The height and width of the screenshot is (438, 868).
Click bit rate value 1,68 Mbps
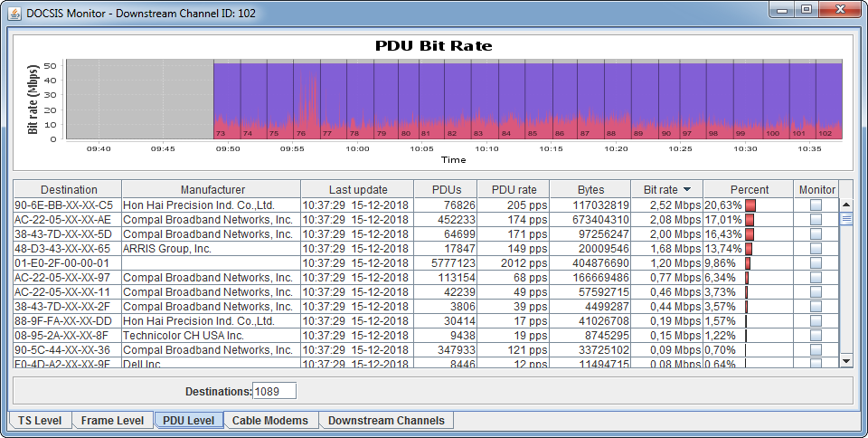[667, 249]
